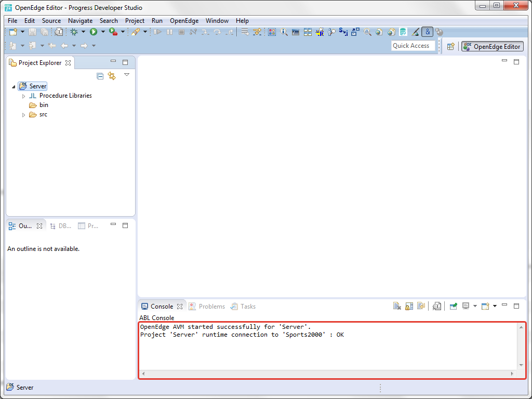Open the Run dropdown arrow
This screenshot has height=399, width=532.
coord(103,32)
